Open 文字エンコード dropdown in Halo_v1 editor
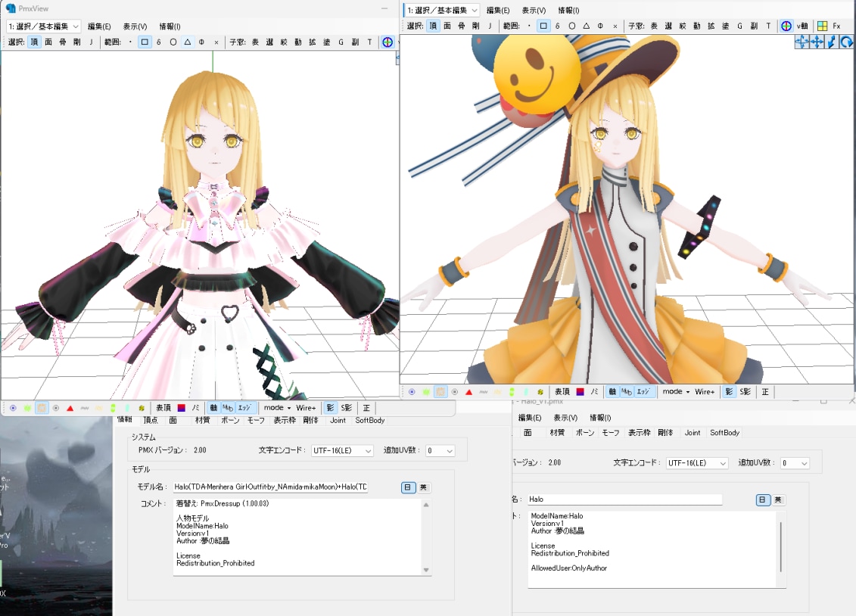The width and height of the screenshot is (856, 616). point(697,462)
